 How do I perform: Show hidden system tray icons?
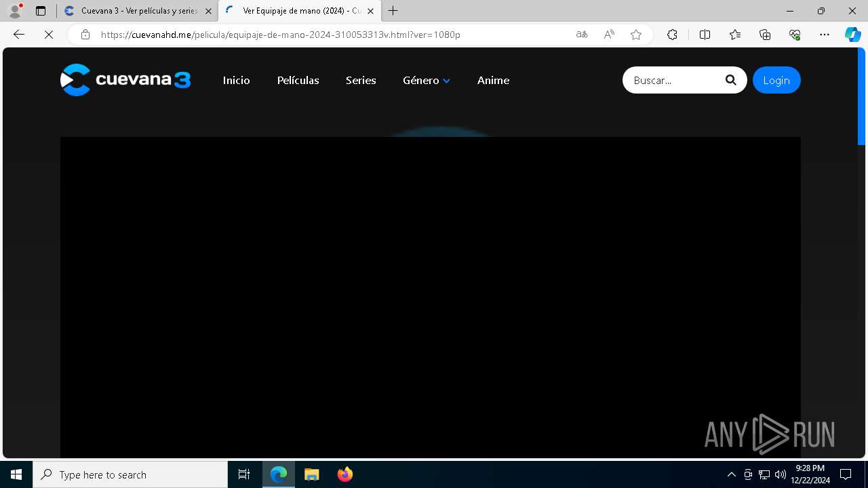pyautogui.click(x=731, y=474)
